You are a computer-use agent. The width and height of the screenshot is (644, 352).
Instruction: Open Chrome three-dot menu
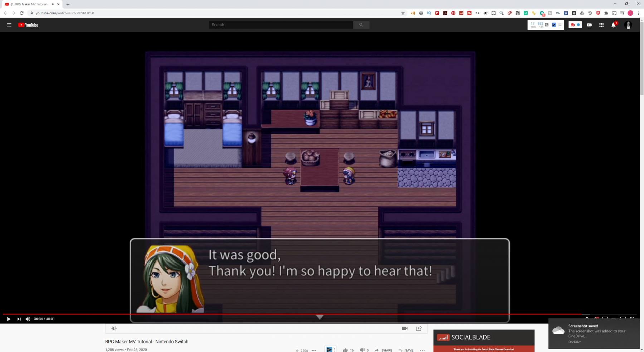pyautogui.click(x=639, y=13)
